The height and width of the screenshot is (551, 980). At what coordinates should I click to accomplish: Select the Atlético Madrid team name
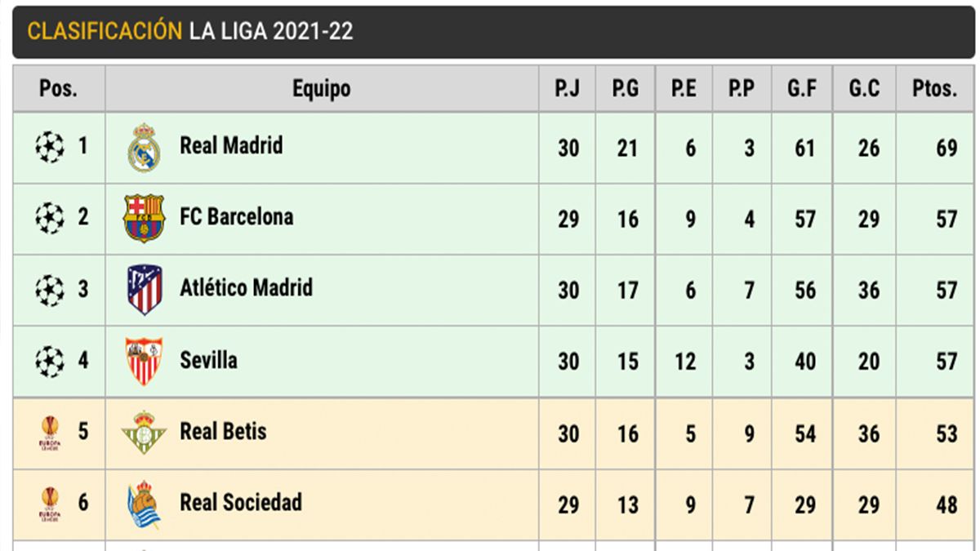pos(246,288)
